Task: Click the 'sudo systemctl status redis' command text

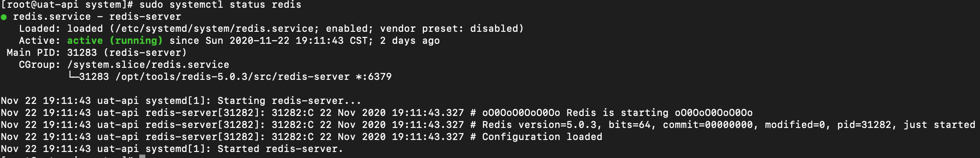Action: (x=220, y=5)
